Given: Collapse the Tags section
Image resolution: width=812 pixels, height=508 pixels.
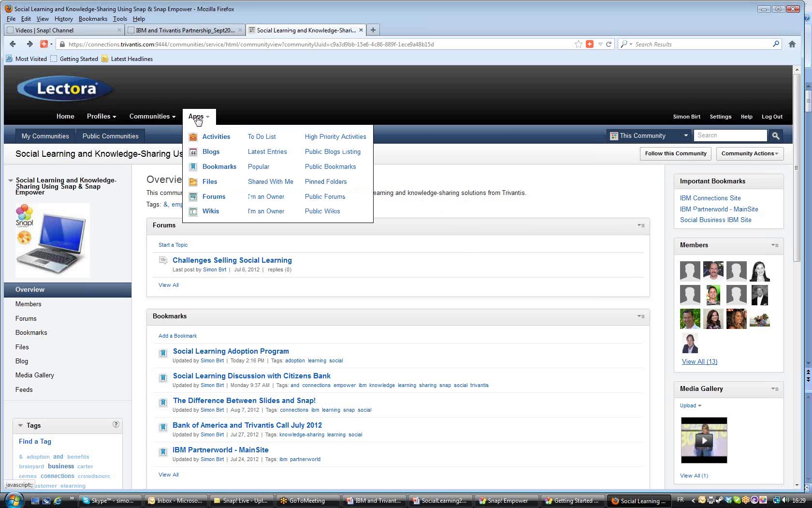Looking at the screenshot, I should click(20, 426).
